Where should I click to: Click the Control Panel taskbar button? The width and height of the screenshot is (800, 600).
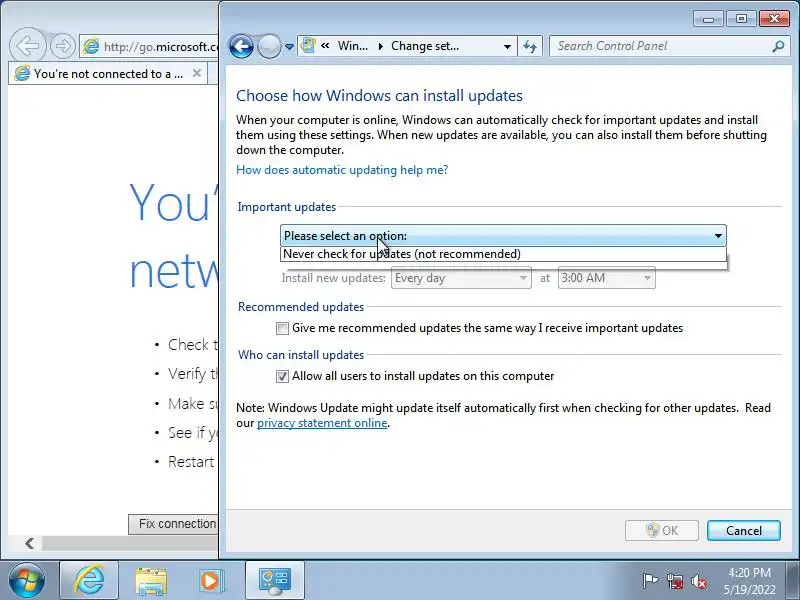[x=274, y=581]
